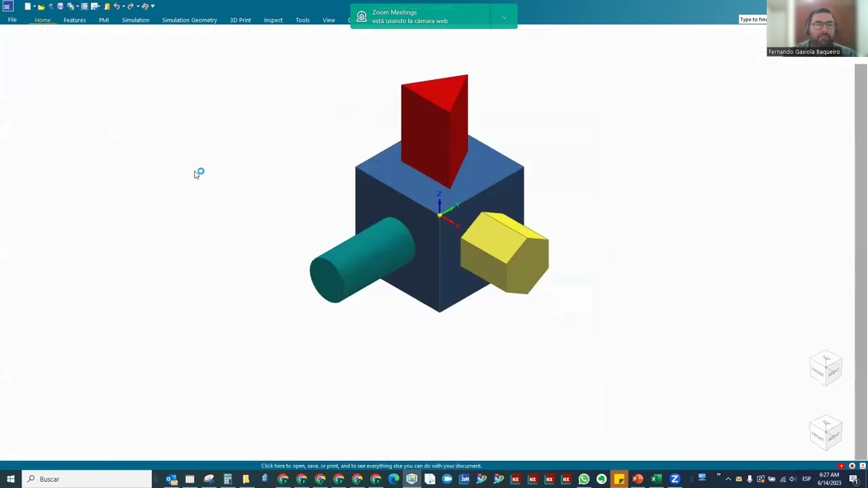Click the Buscar taskbar search box
This screenshot has height=488, width=868.
(87, 479)
